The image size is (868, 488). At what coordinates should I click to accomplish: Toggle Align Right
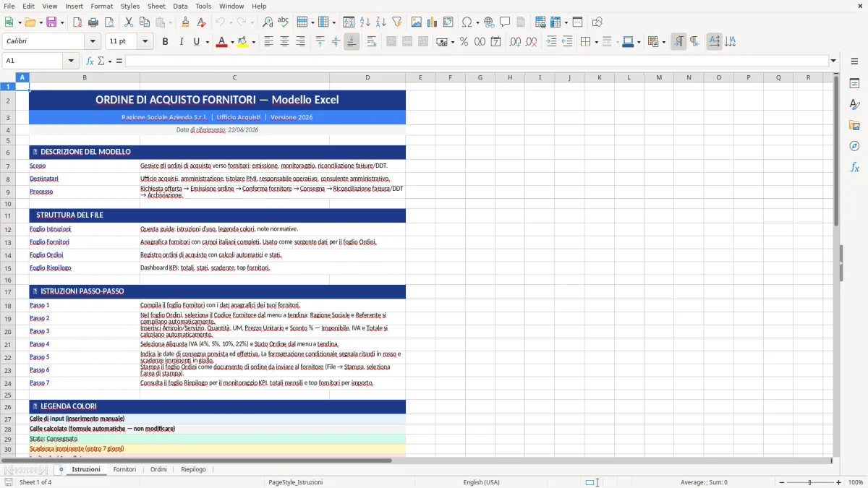300,42
